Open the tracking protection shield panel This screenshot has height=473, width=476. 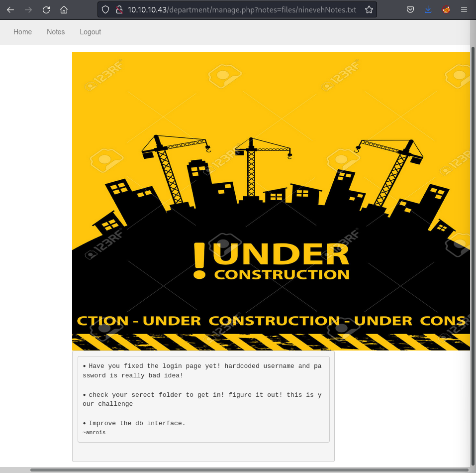coord(105,9)
